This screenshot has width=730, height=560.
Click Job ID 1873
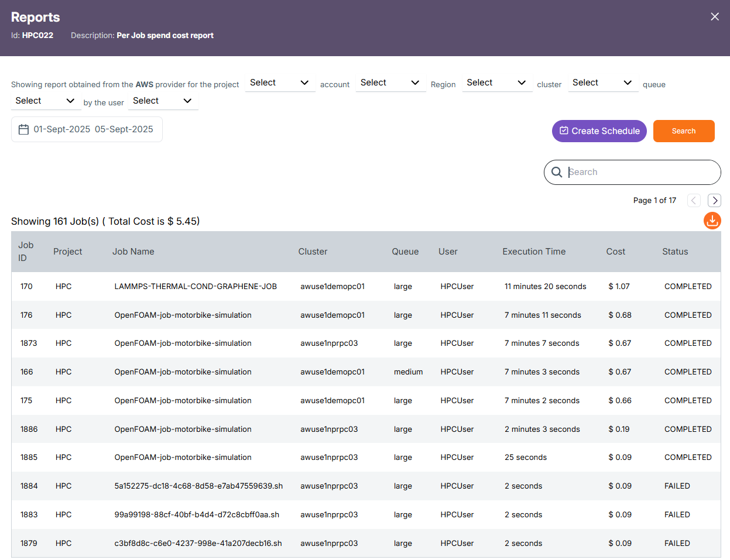point(29,343)
